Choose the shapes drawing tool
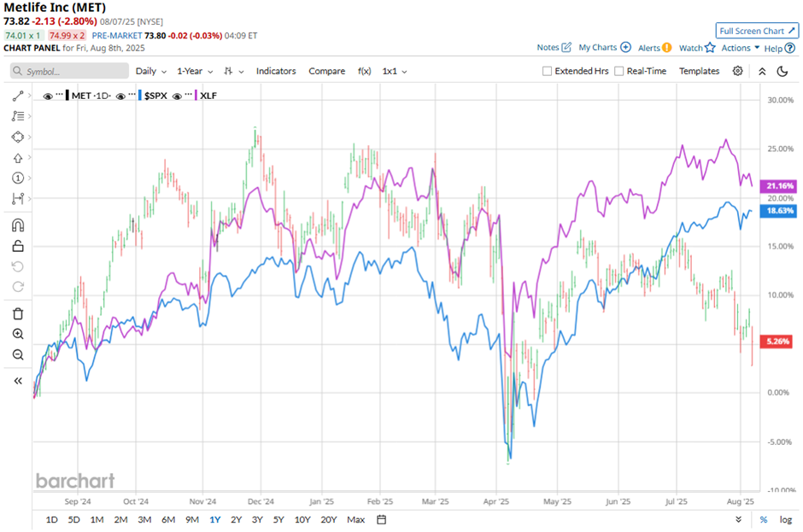 coord(18,137)
